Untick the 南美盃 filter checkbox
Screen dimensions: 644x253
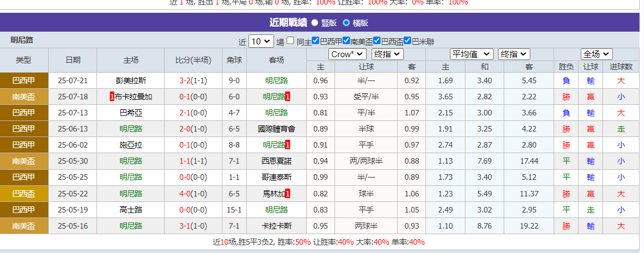coord(346,41)
